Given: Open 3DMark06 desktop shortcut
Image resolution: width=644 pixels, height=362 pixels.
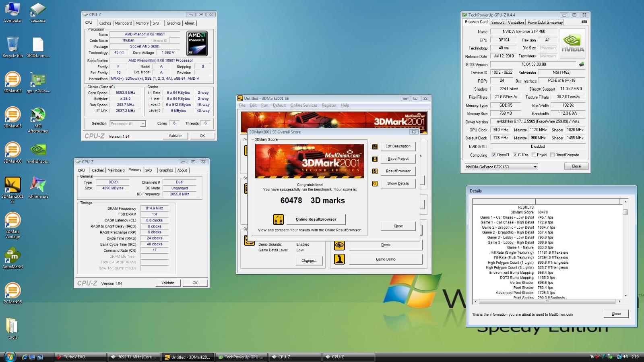Looking at the screenshot, I should [12, 153].
